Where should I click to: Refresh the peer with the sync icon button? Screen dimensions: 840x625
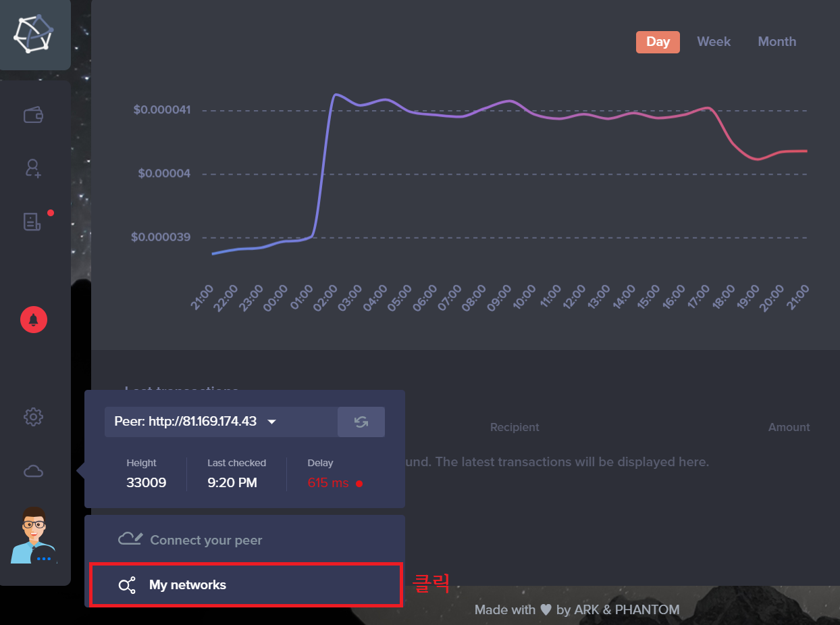(361, 422)
